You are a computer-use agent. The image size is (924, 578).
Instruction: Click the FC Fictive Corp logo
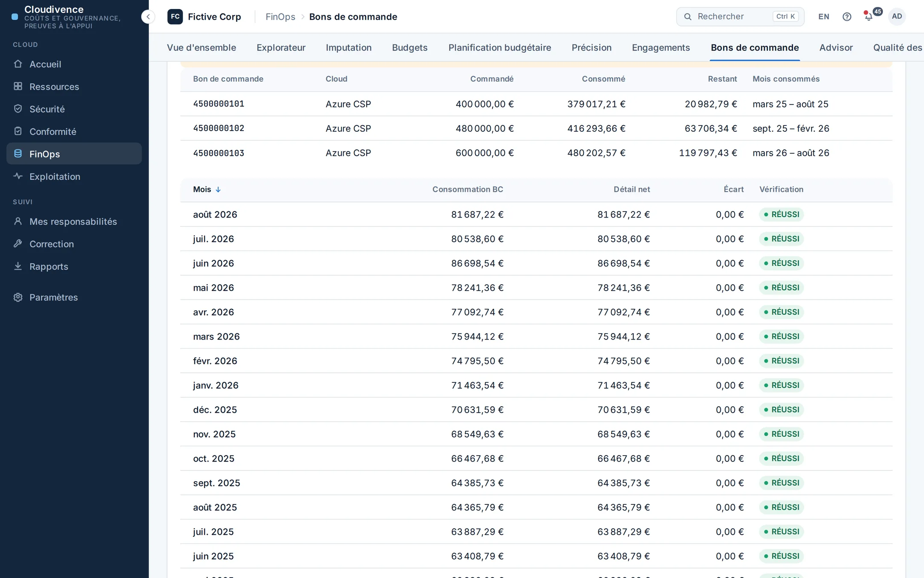175,17
